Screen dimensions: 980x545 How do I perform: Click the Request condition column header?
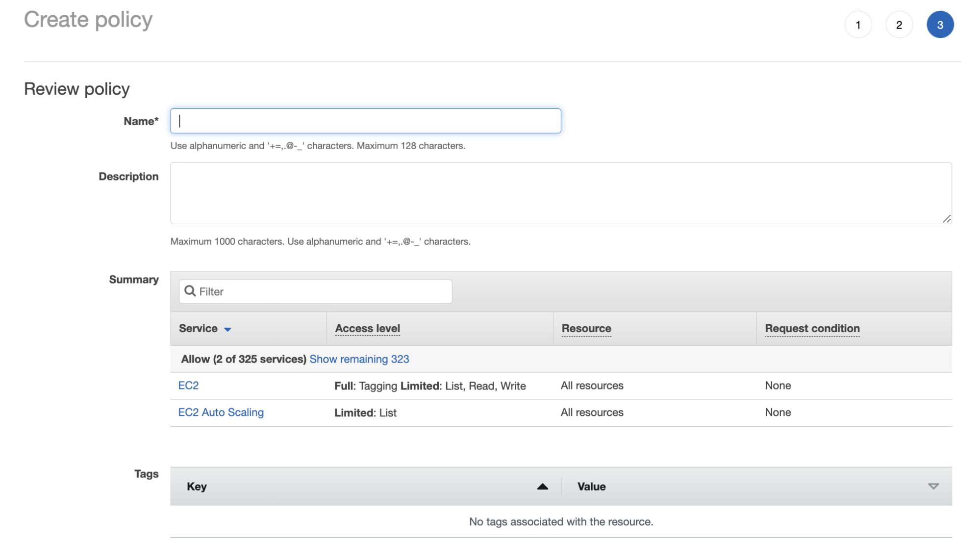point(812,329)
